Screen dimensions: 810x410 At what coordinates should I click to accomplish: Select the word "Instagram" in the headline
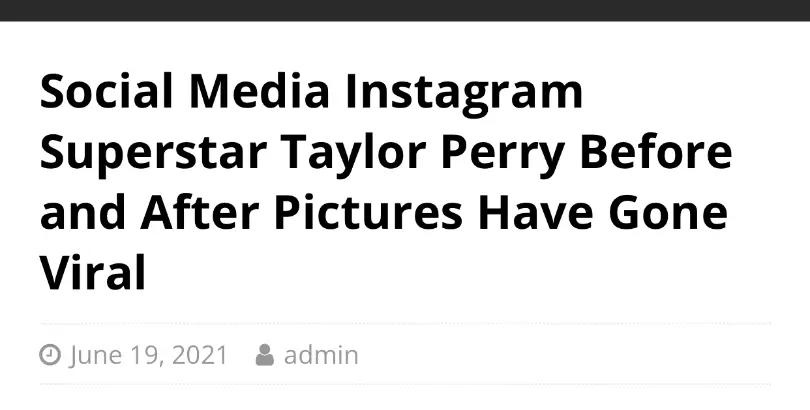[x=464, y=94]
